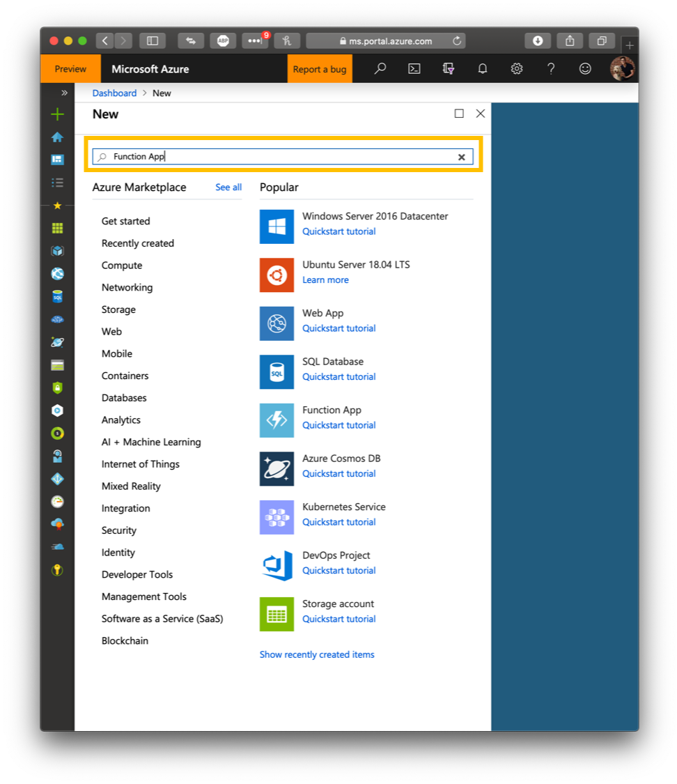This screenshot has width=677, height=784.
Task: Open Quickstart tutorial for Web App
Action: coord(338,328)
